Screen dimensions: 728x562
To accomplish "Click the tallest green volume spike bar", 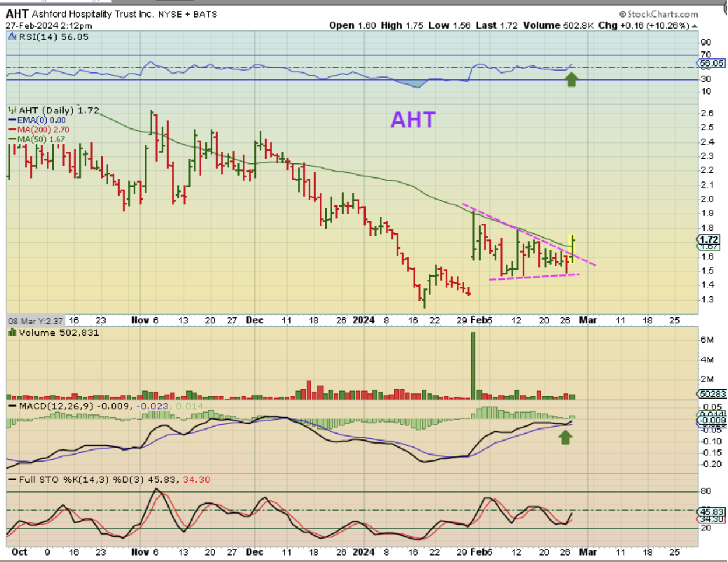I will point(473,365).
